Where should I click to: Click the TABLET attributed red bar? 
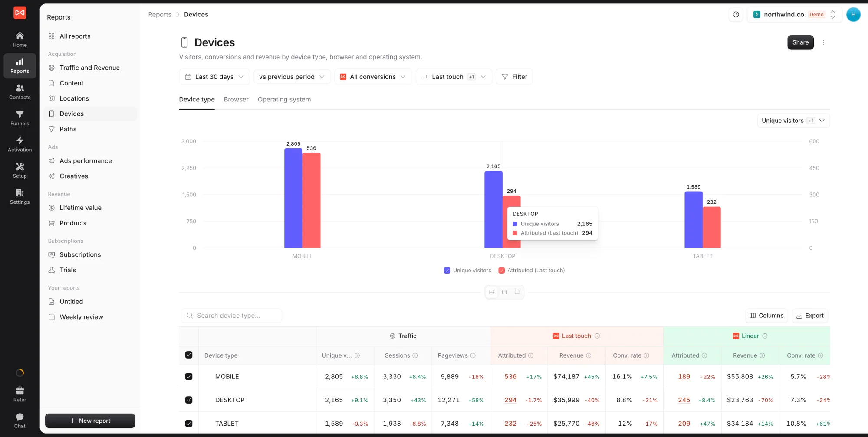(712, 227)
